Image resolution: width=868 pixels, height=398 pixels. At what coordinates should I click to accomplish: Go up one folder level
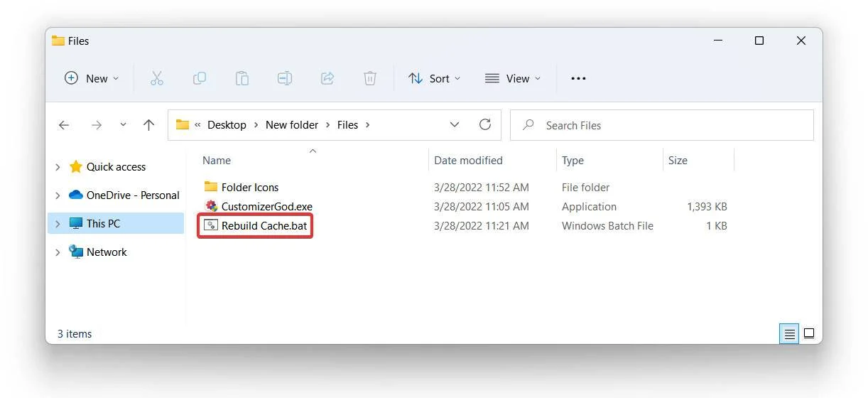pos(148,125)
